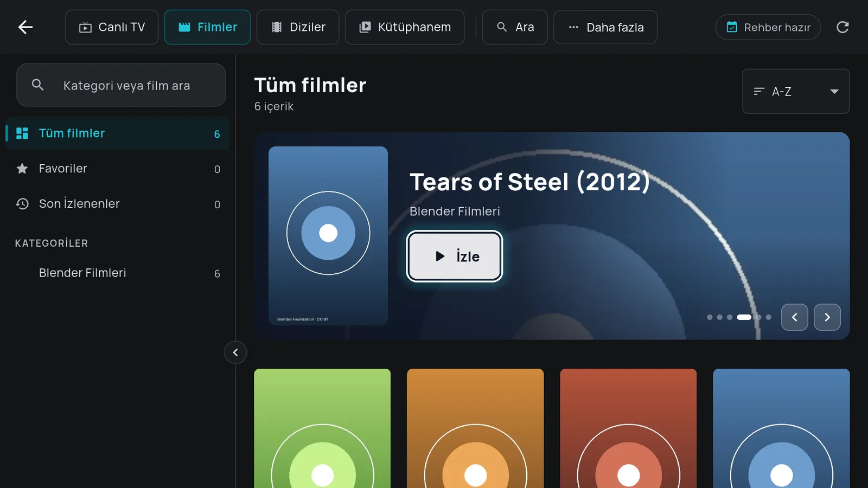The width and height of the screenshot is (868, 488).
Task: Open the red film poster
Action: (628, 428)
